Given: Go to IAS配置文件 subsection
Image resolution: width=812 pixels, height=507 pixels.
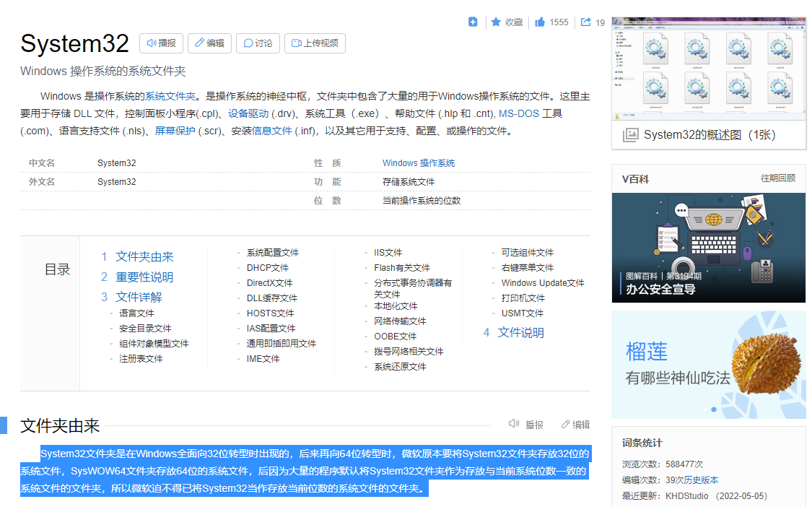Looking at the screenshot, I should (x=271, y=328).
